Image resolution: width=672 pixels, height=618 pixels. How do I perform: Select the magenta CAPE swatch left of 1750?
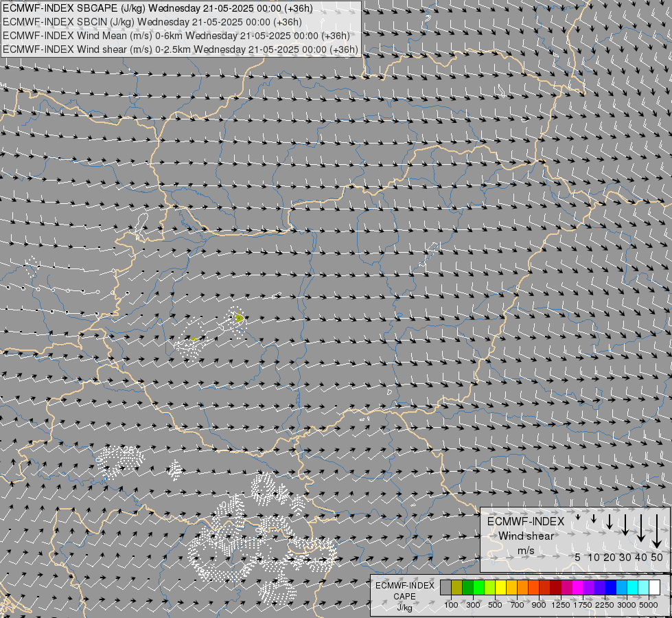(578, 587)
